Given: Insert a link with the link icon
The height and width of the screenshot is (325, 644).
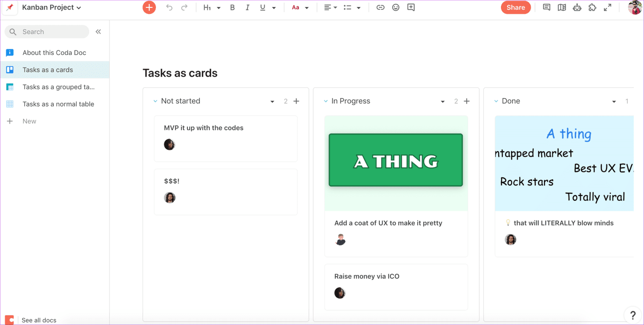Looking at the screenshot, I should coord(380,7).
